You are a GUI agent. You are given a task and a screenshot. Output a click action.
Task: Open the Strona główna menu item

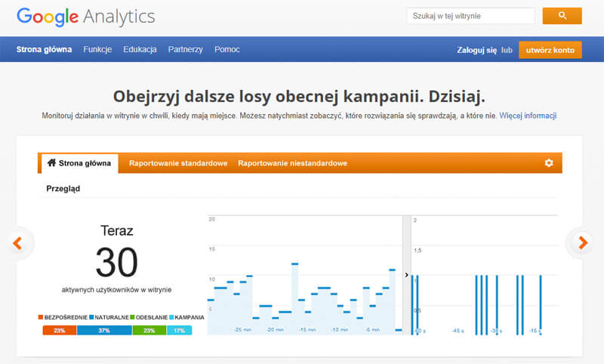pos(45,50)
